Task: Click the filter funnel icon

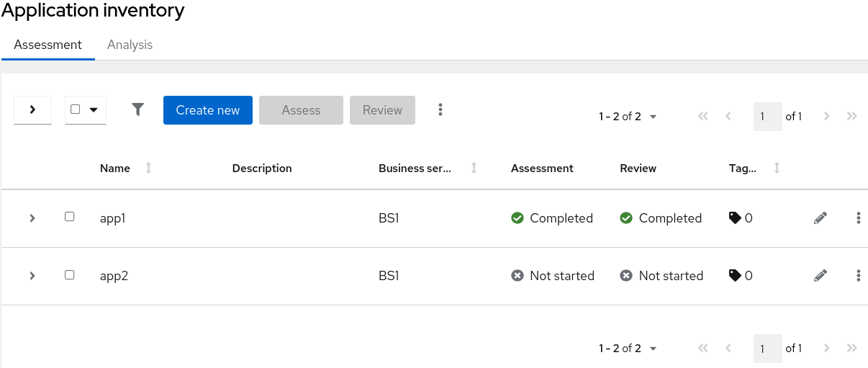Action: click(x=138, y=109)
